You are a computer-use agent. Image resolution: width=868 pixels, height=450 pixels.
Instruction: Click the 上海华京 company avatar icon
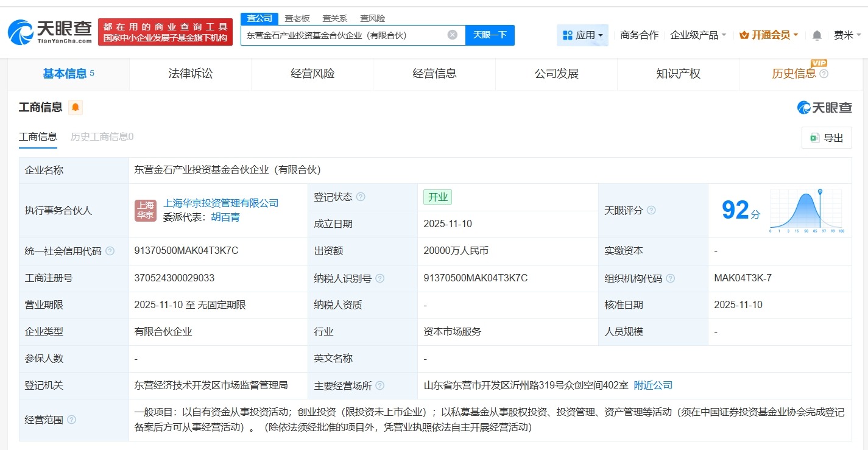coord(145,210)
